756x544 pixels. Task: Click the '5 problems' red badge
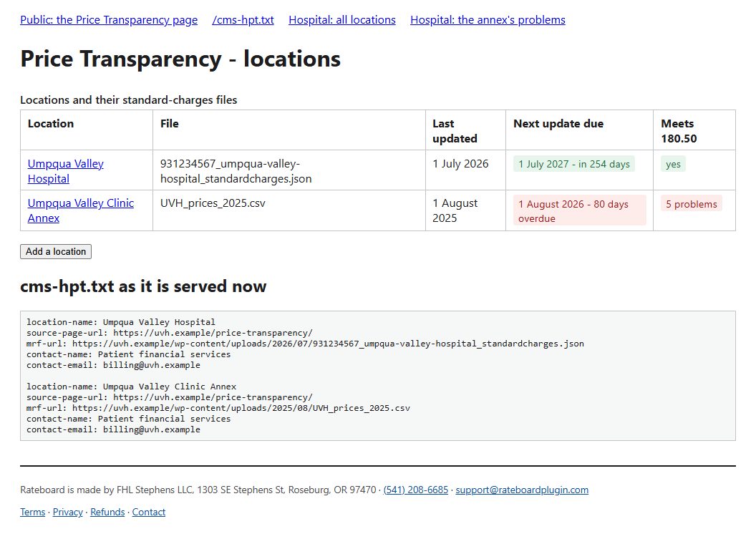click(x=692, y=204)
